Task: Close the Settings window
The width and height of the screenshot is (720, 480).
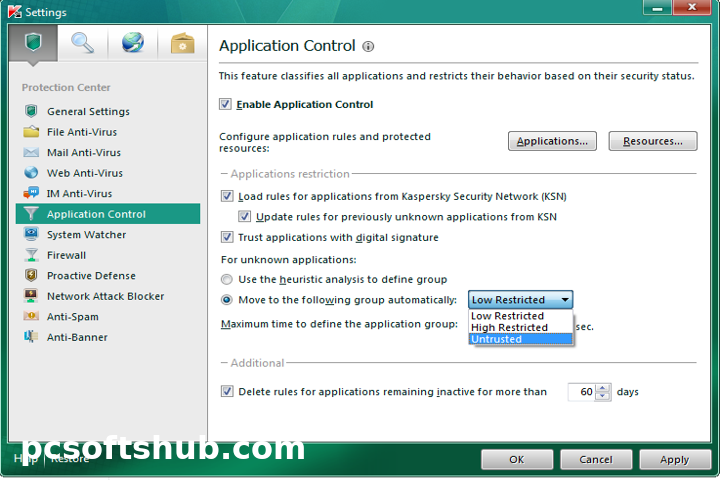Action: [x=692, y=7]
